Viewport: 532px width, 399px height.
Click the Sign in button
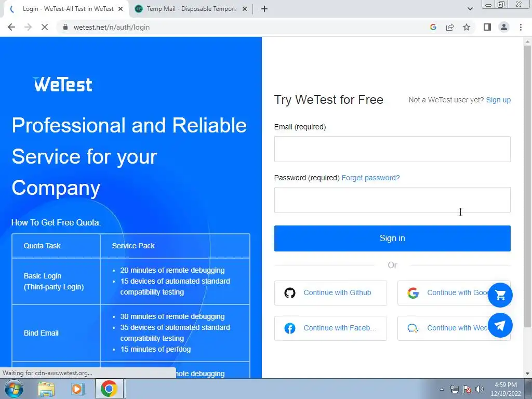point(392,238)
